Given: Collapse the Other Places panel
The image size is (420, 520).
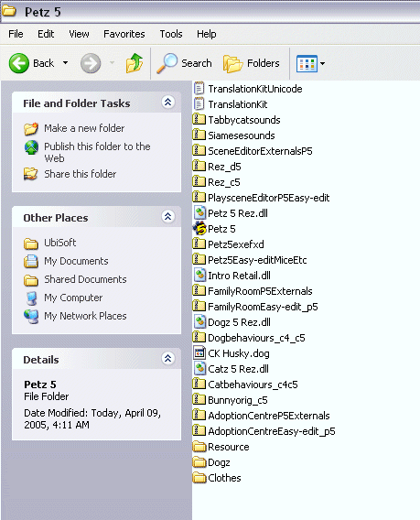Looking at the screenshot, I should coord(168,217).
